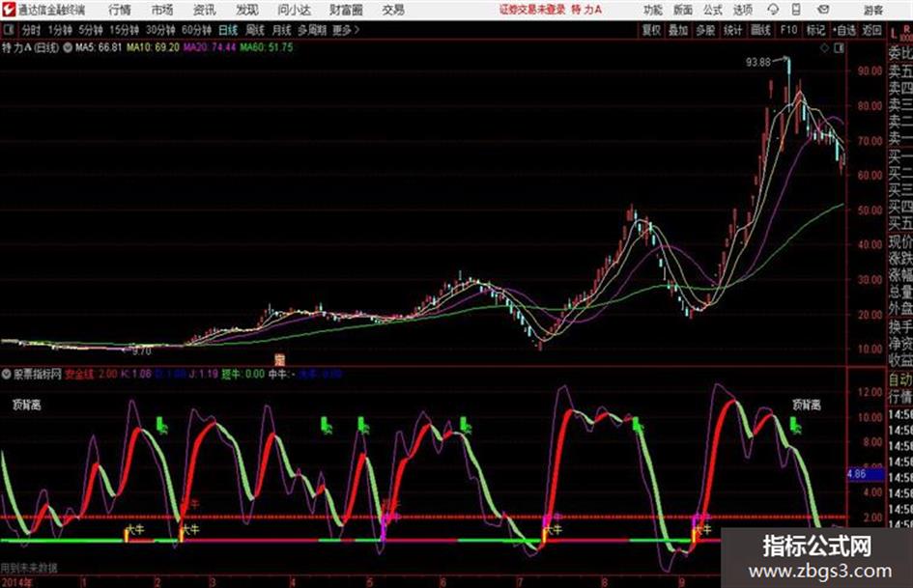Click the 统计 toolbar button
The image size is (913, 588).
point(733,30)
